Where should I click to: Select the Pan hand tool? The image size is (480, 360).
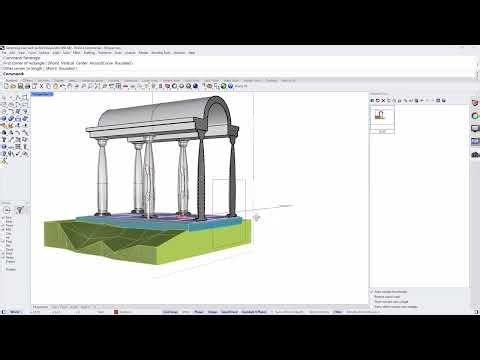click(x=69, y=86)
